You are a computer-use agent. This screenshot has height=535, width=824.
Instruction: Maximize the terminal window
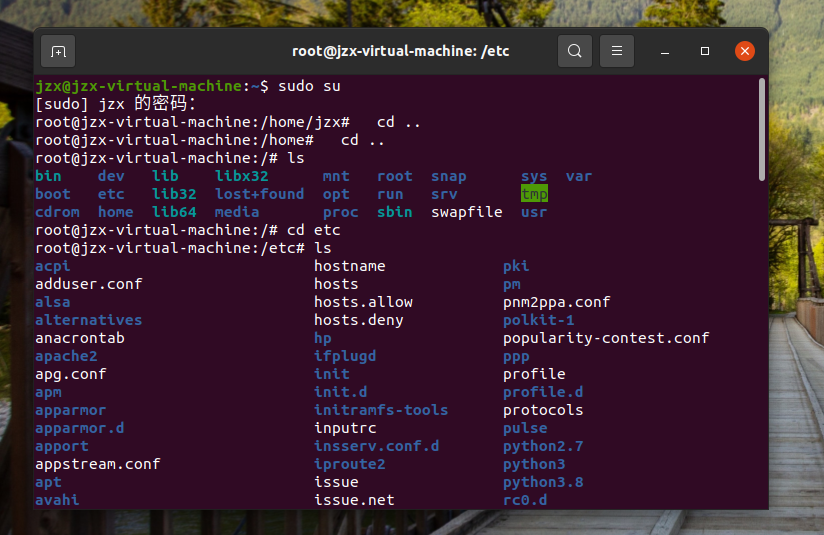coord(705,51)
